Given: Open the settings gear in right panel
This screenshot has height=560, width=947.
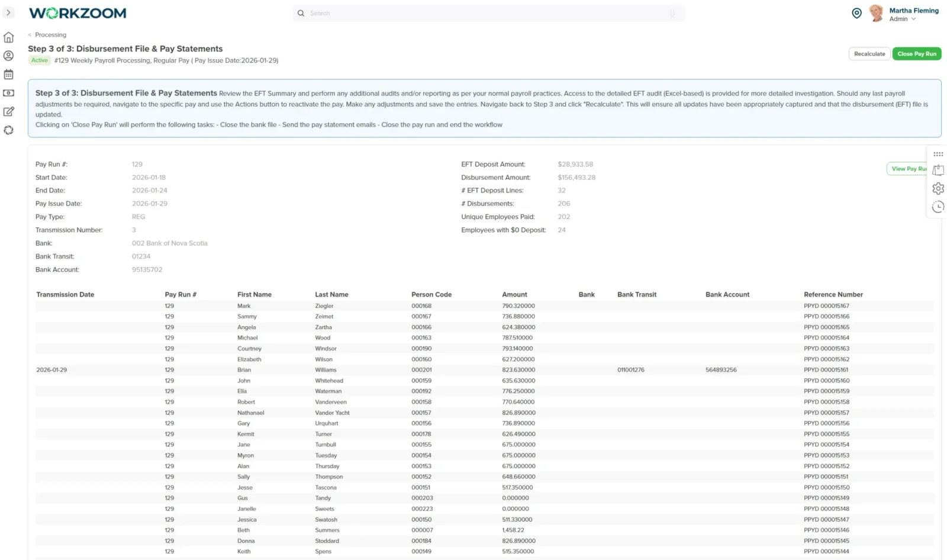Looking at the screenshot, I should (x=938, y=189).
